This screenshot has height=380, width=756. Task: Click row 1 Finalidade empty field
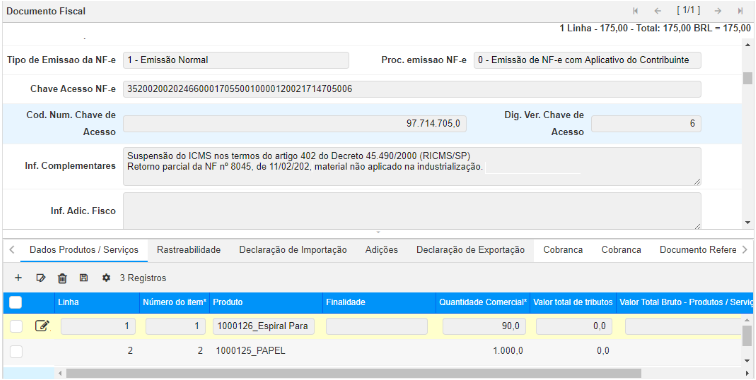click(x=377, y=326)
